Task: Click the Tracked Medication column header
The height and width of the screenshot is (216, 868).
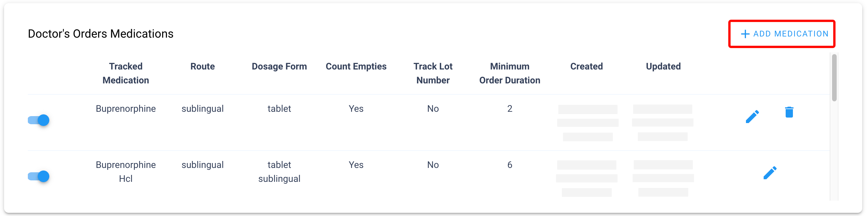Action: (x=126, y=73)
